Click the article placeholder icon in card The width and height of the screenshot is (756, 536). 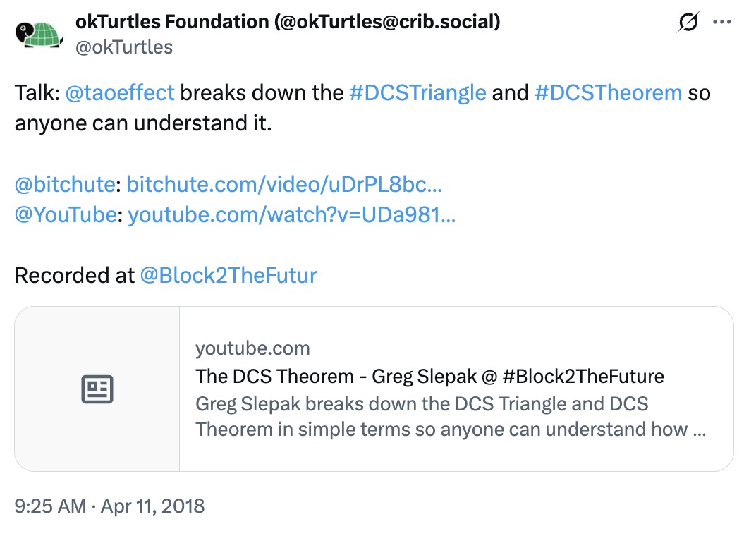coord(97,389)
